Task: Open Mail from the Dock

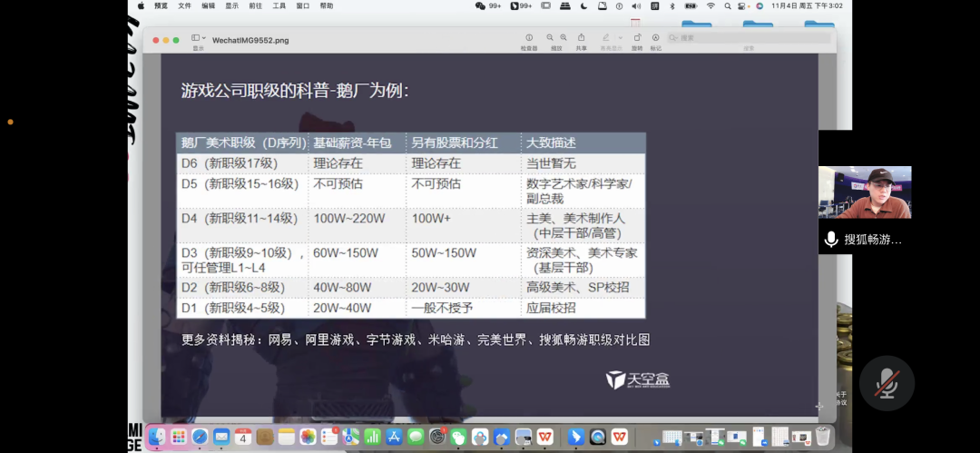Action: (x=221, y=436)
